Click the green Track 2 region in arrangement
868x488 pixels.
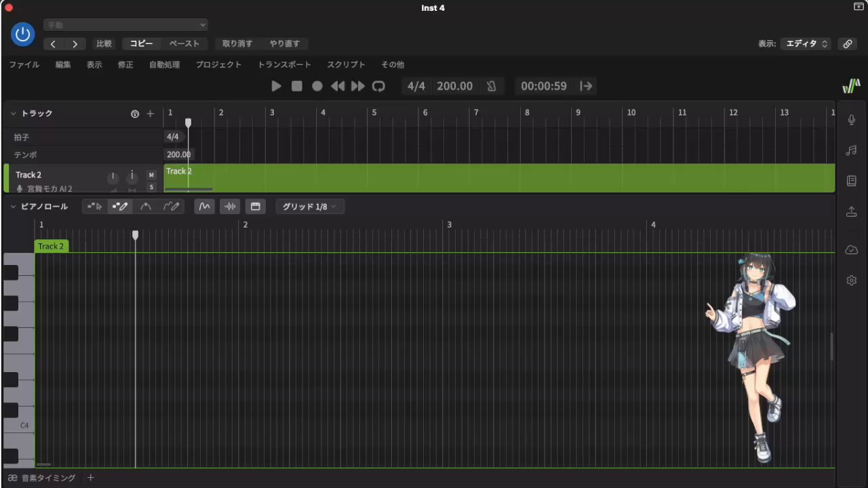coord(499,178)
